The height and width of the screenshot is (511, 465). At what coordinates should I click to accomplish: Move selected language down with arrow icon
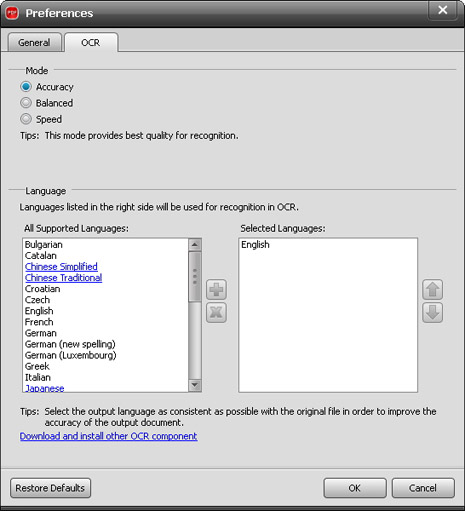pos(433,312)
